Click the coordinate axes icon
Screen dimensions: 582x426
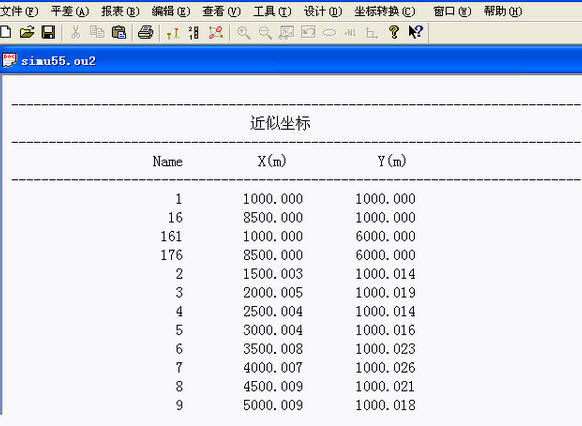pos(372,33)
